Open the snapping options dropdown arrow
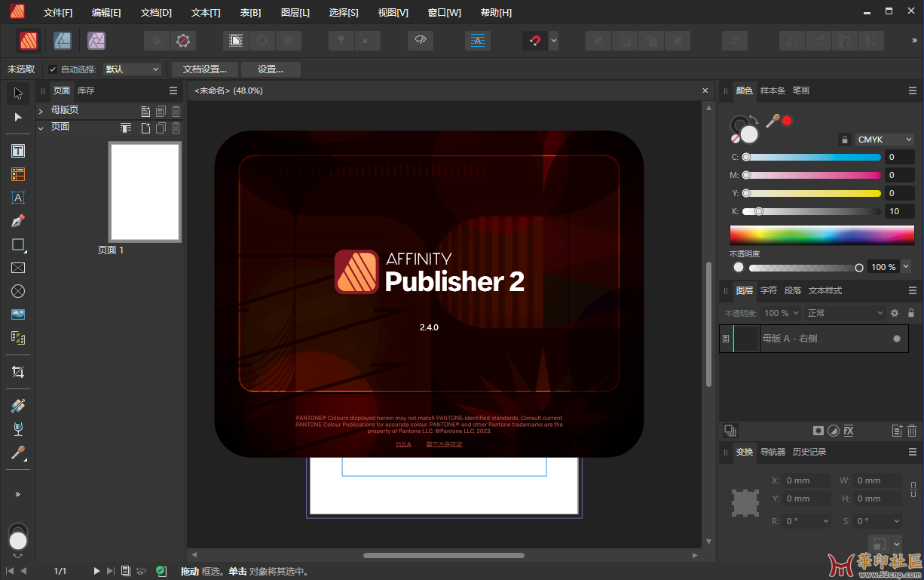This screenshot has width=924, height=580. (554, 41)
